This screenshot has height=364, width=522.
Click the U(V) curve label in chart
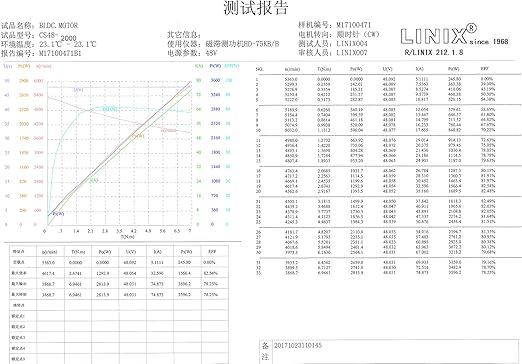click(x=78, y=89)
